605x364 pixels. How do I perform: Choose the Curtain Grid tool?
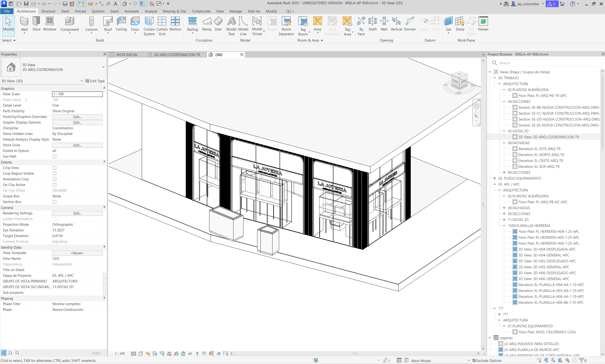pos(162,22)
